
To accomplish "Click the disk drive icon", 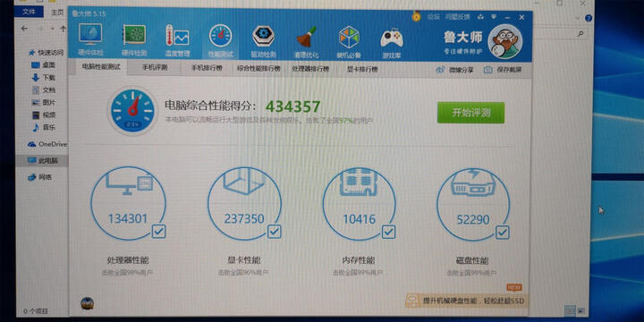I will pyautogui.click(x=473, y=183).
